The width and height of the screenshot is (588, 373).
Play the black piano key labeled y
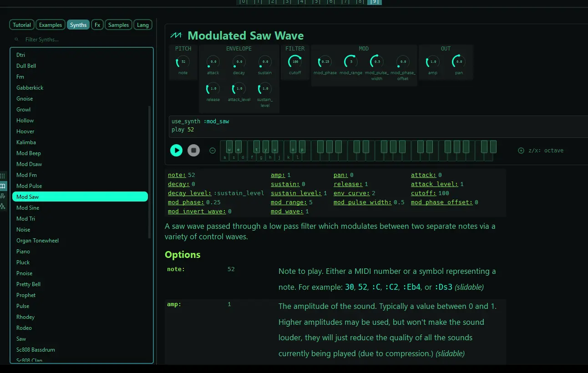click(266, 146)
